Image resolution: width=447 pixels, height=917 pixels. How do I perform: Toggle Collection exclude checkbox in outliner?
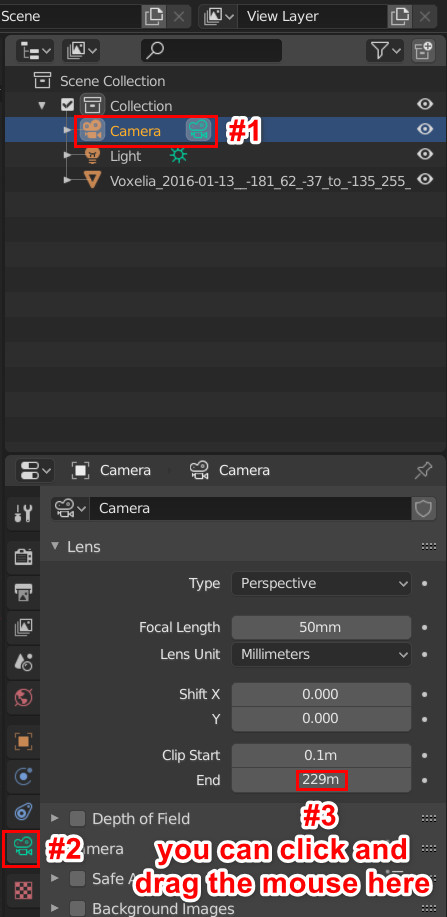pyautogui.click(x=67, y=105)
